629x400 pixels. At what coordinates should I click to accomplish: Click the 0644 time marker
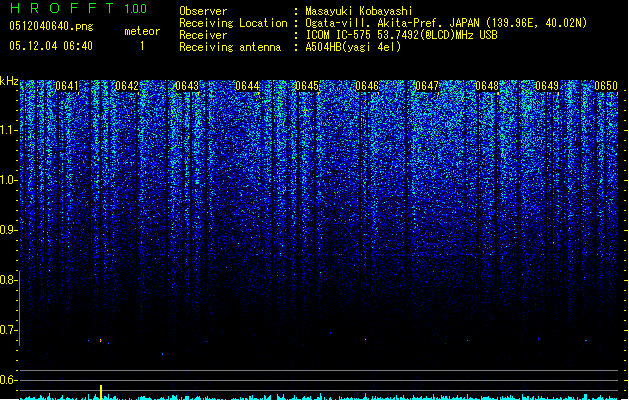click(247, 86)
